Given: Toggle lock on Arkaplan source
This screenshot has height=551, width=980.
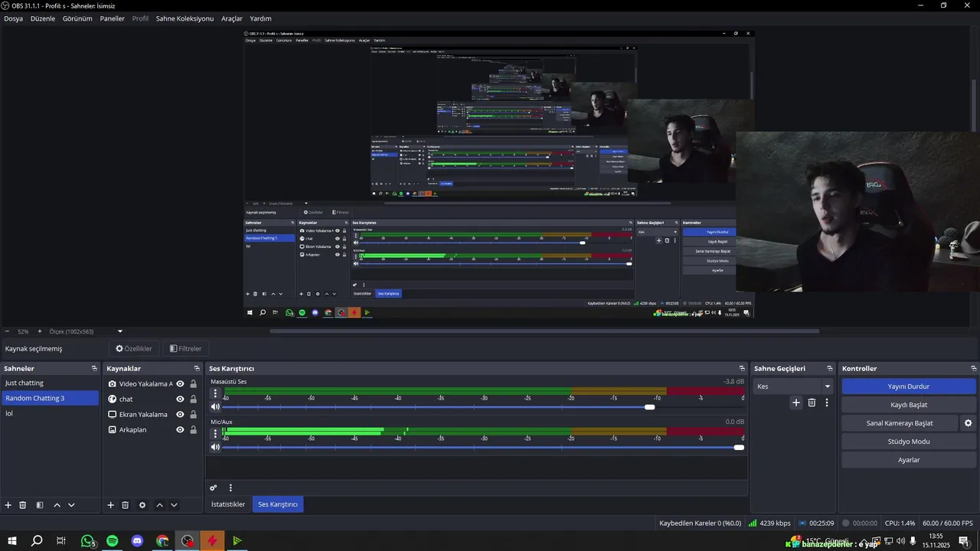Looking at the screenshot, I should coord(193,430).
